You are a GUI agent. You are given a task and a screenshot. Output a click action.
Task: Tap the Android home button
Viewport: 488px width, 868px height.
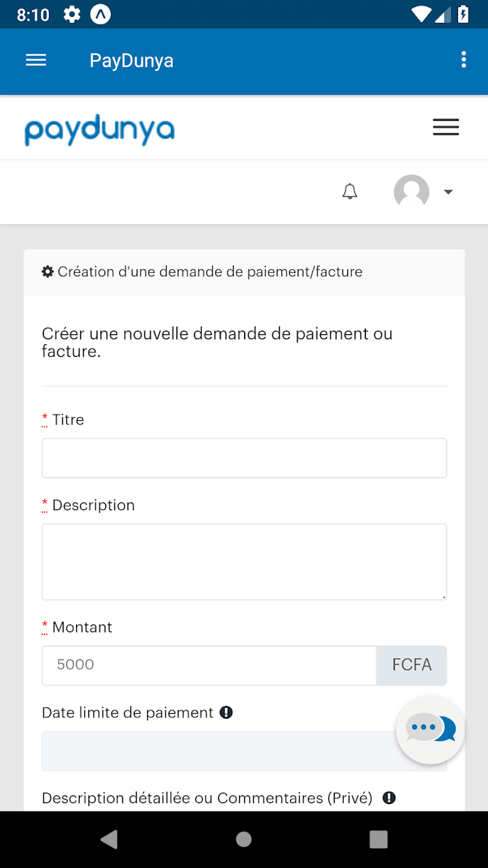point(243,839)
